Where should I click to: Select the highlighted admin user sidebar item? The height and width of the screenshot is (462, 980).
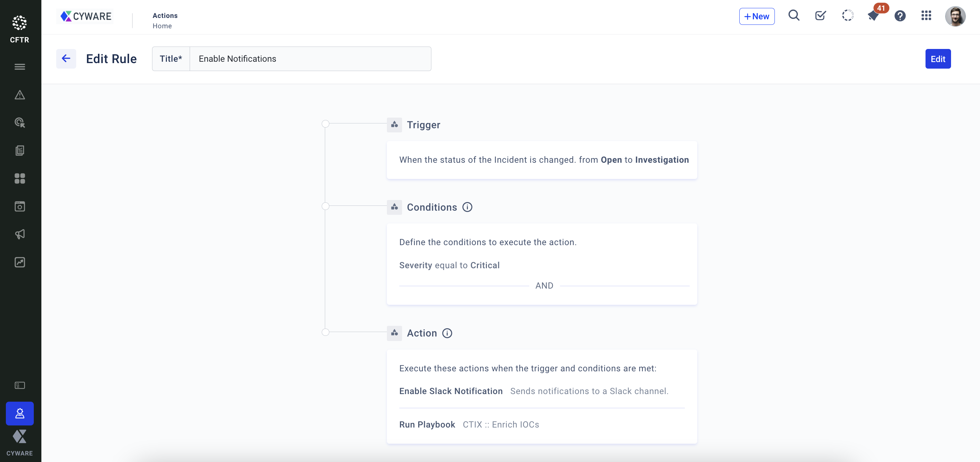20,413
